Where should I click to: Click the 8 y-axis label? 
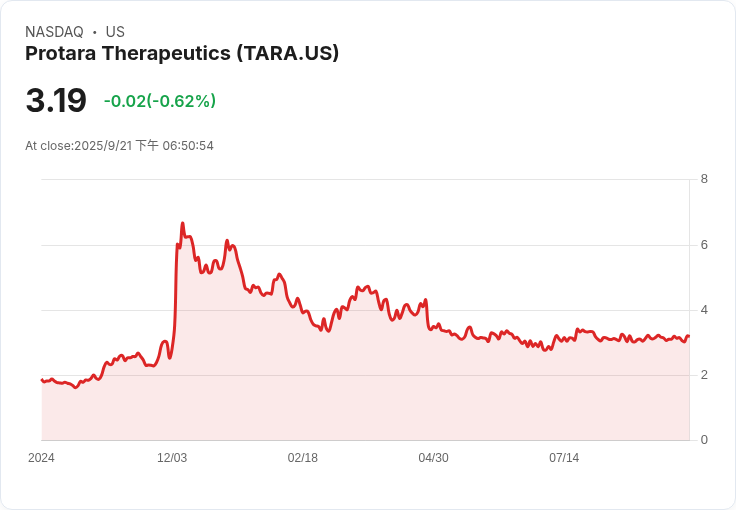point(704,179)
